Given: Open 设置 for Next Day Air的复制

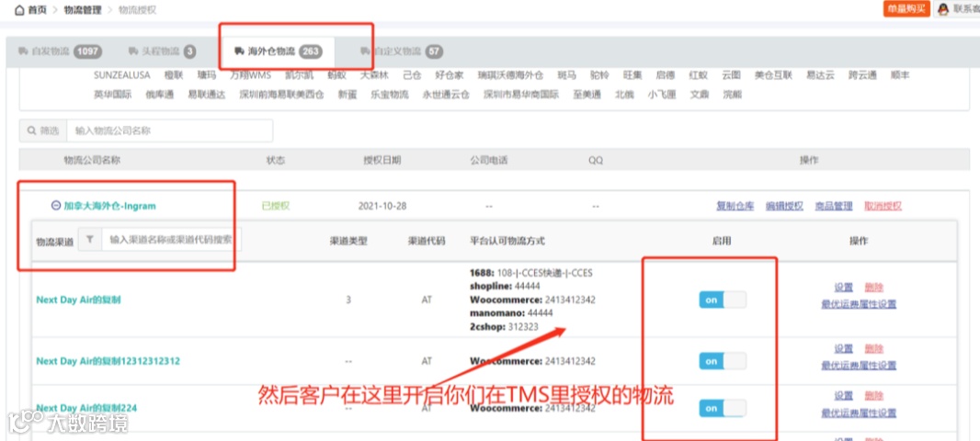Looking at the screenshot, I should pos(844,288).
